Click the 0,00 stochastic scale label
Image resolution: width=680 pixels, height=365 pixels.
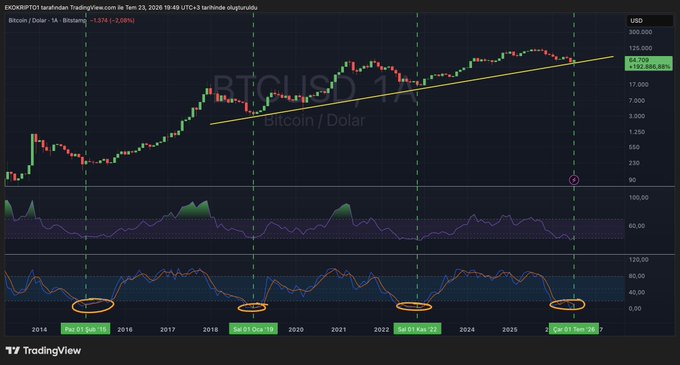(x=635, y=309)
